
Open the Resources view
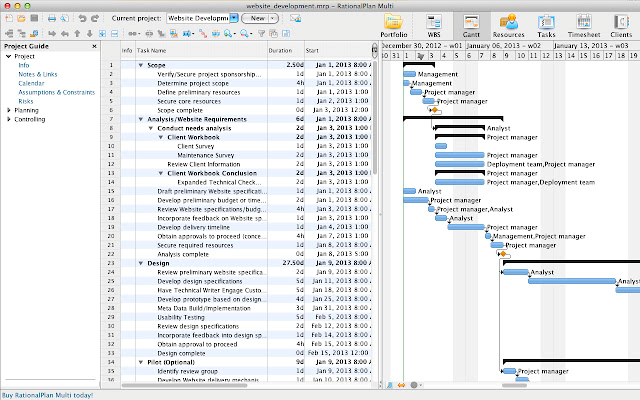click(509, 26)
